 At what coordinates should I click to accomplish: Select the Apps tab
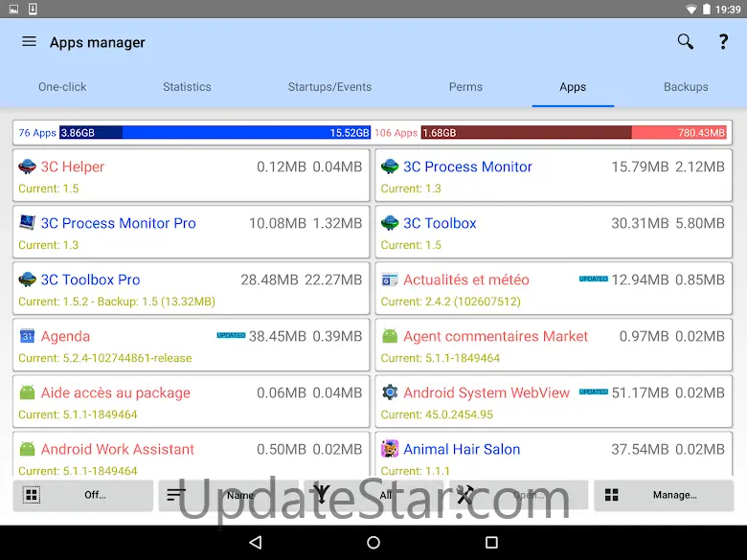click(573, 87)
